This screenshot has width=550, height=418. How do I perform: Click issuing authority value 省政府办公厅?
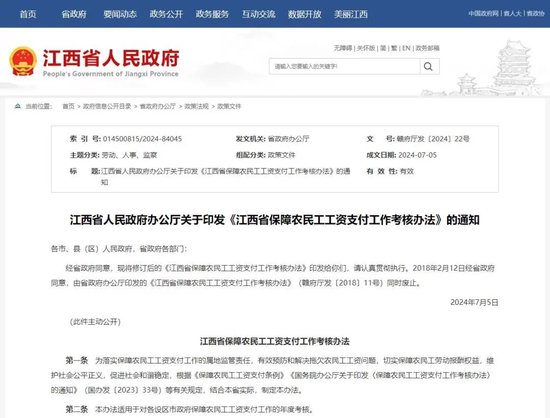click(288, 139)
